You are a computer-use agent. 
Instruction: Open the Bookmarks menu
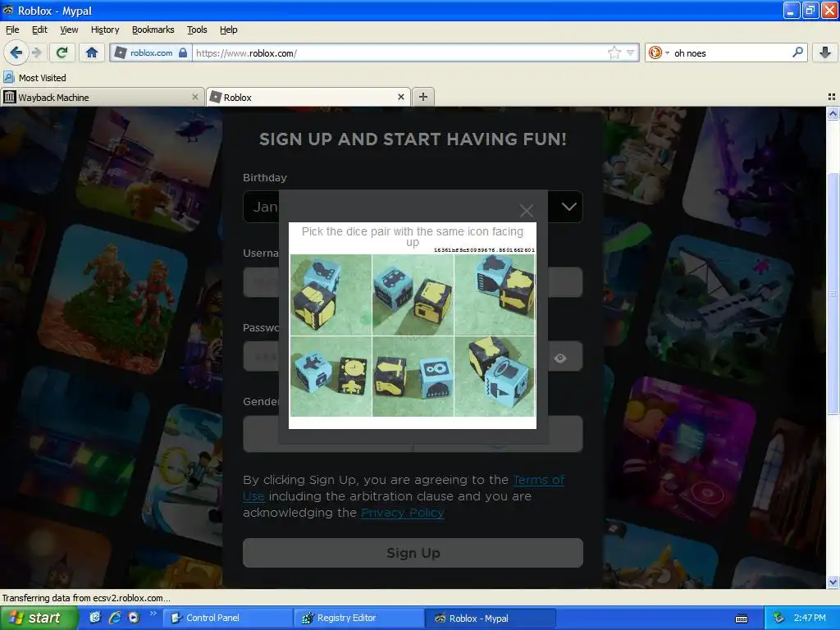[x=153, y=30]
